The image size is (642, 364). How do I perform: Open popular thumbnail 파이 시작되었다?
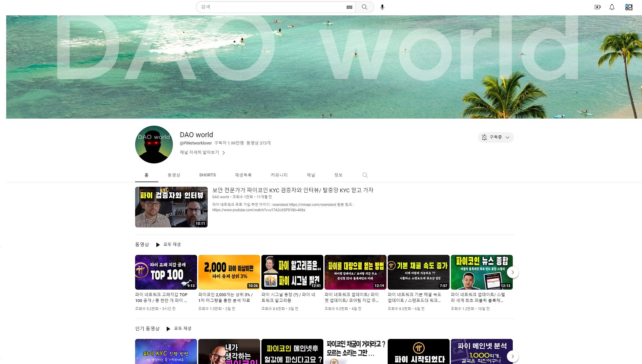[x=419, y=351]
